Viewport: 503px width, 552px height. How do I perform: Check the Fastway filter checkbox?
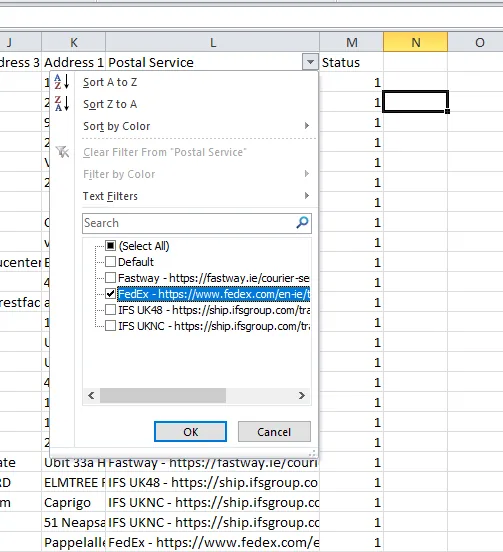coord(111,278)
